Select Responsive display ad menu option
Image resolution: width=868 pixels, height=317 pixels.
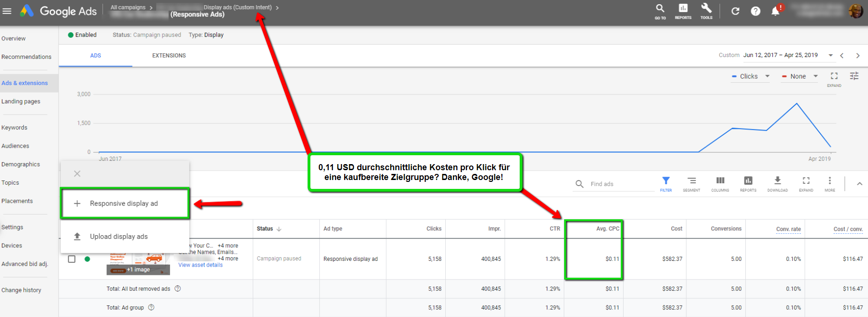124,203
